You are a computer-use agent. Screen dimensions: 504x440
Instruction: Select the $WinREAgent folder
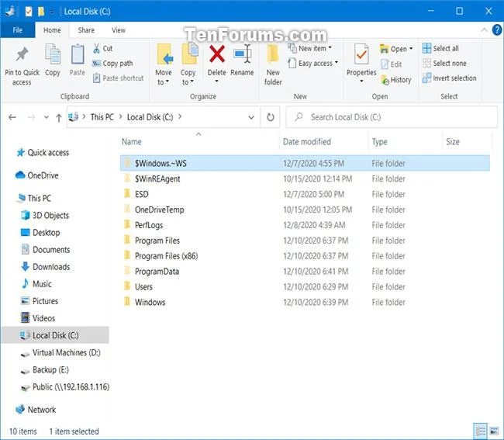tap(305, 178)
